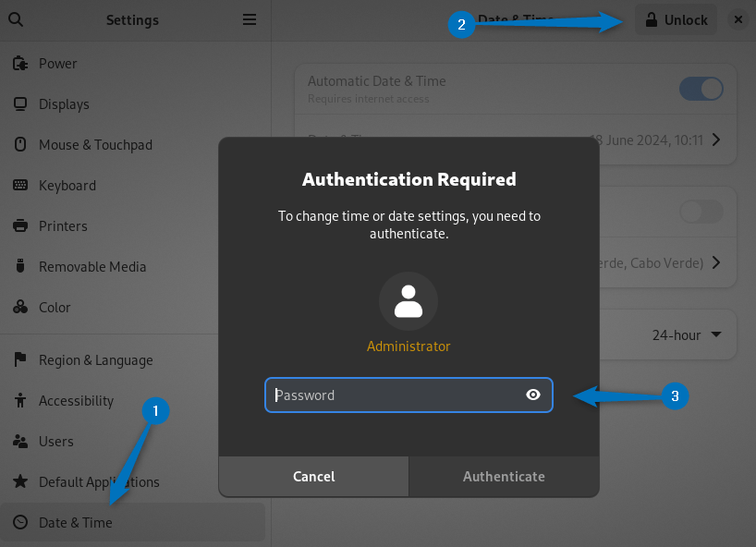Click the Cancel button
The width and height of the screenshot is (756, 547).
point(313,477)
